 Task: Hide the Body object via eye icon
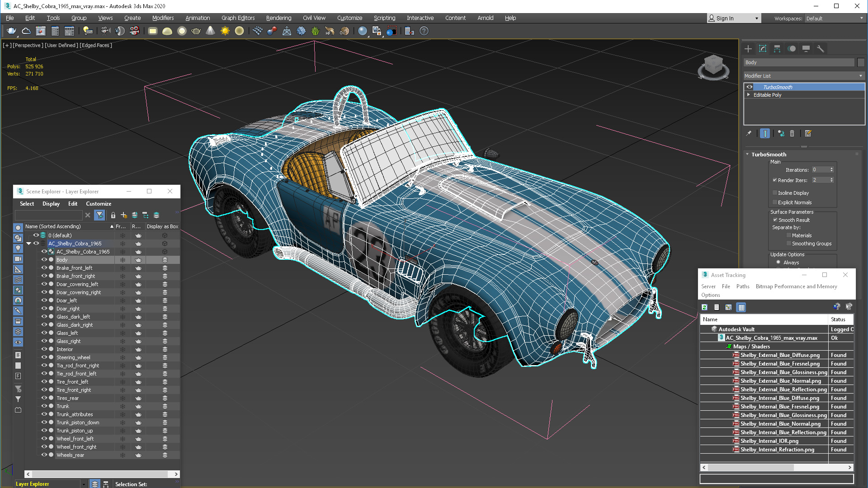pos(44,260)
